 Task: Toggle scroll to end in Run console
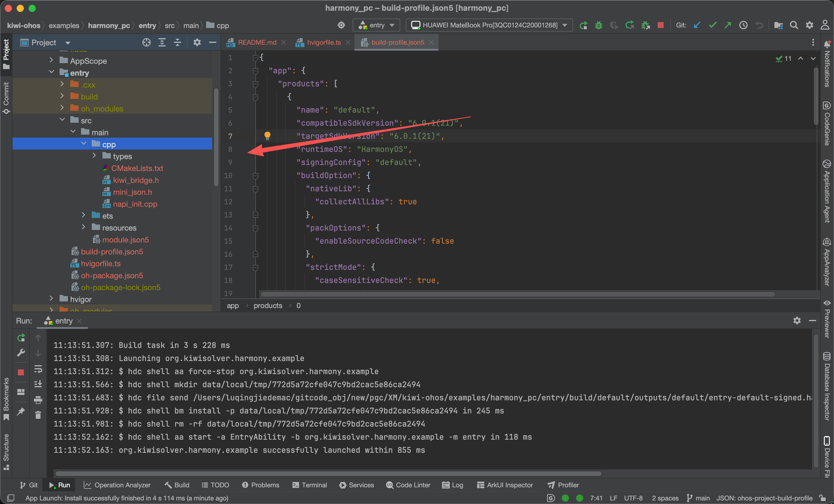coord(38,384)
